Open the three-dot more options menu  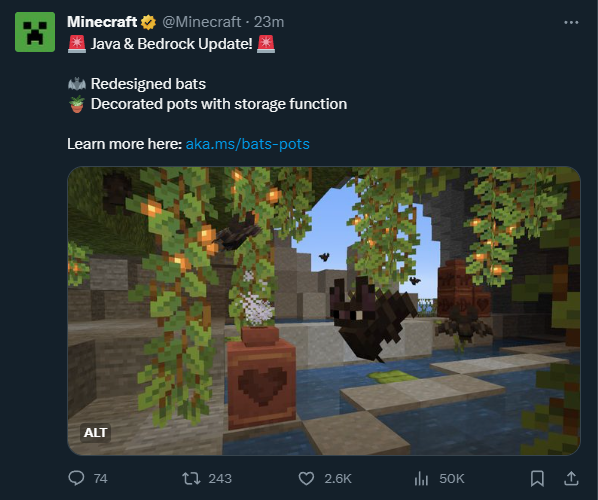571,23
